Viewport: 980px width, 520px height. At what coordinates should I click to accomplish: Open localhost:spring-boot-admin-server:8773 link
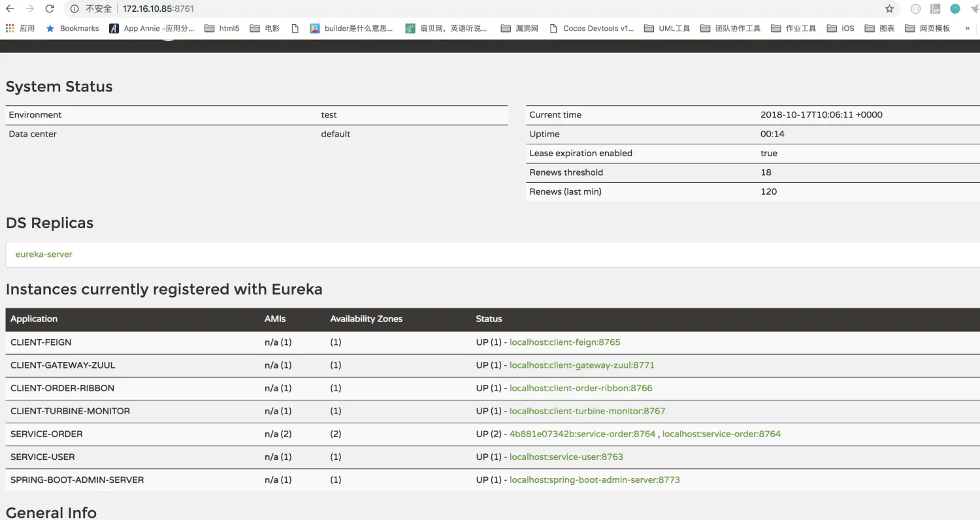[595, 479]
